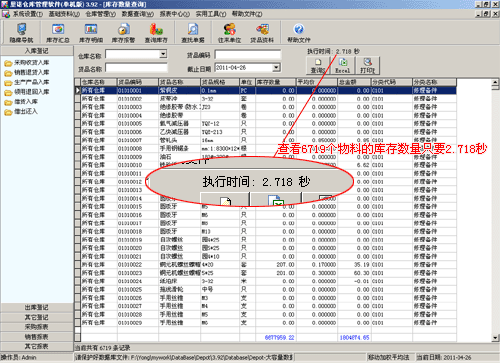
Task: Click the 货品编码 input field
Action: tap(248, 54)
